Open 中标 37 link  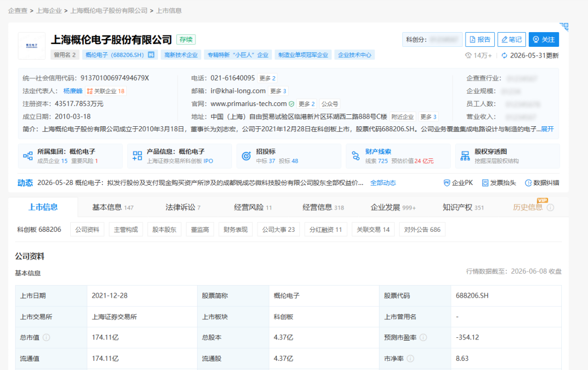266,161
